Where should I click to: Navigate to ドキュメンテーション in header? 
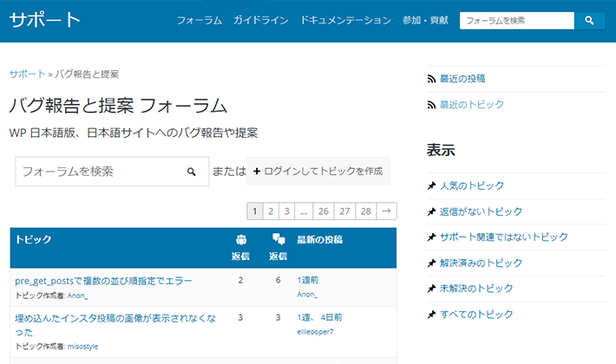345,20
